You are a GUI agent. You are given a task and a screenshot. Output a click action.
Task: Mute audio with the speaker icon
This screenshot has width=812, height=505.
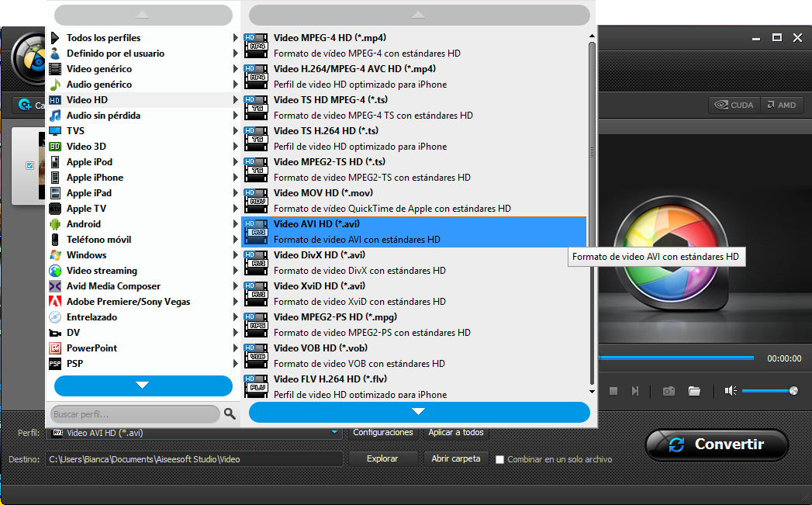coord(730,391)
